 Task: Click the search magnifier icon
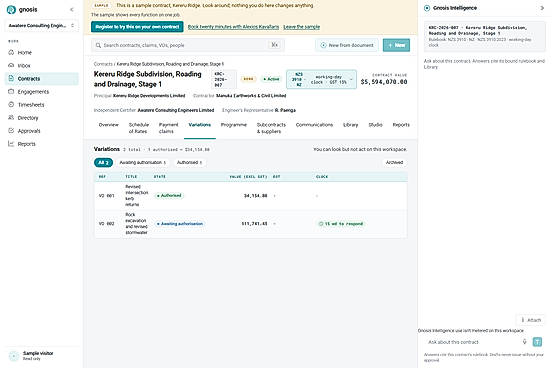(x=98, y=45)
